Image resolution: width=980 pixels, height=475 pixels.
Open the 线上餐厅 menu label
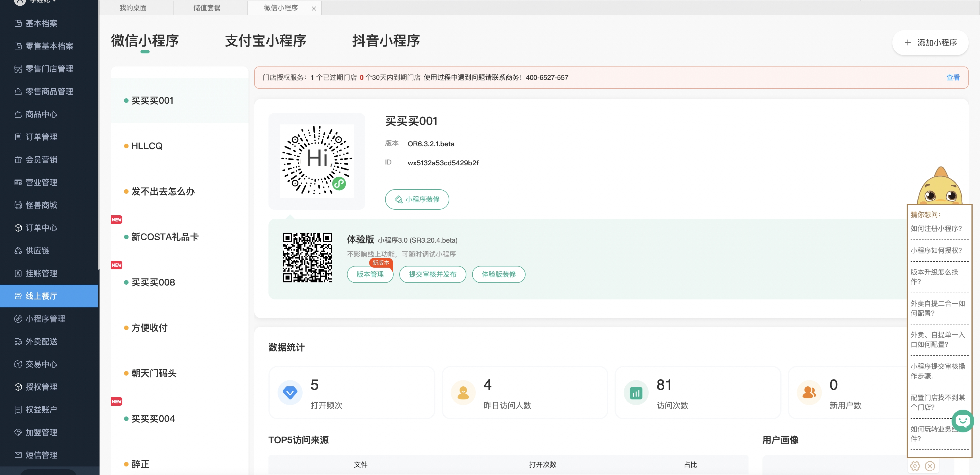42,296
